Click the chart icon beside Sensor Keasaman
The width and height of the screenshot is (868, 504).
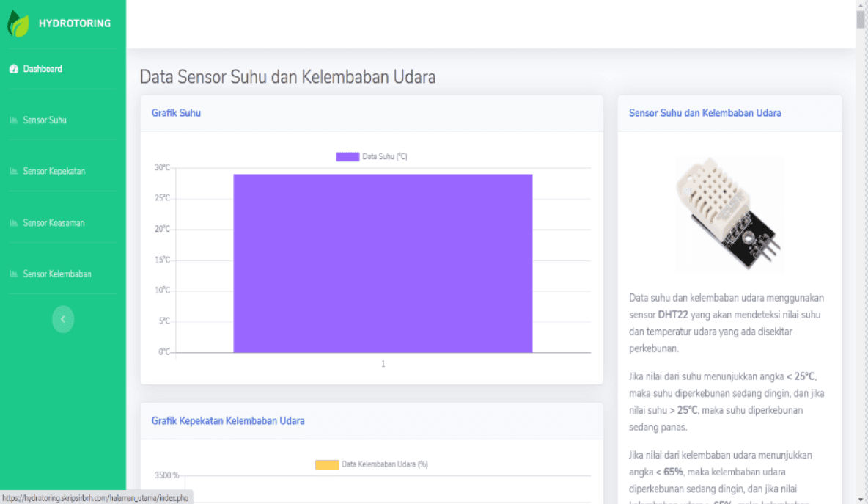(x=14, y=222)
